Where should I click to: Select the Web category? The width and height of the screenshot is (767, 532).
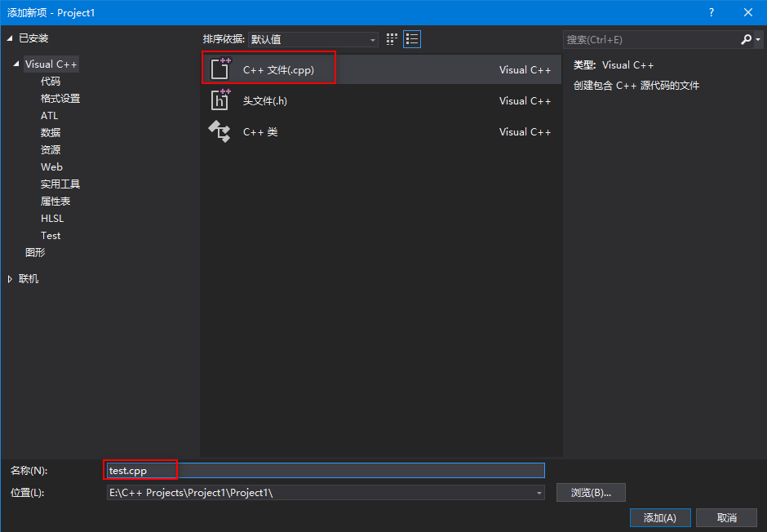[51, 166]
